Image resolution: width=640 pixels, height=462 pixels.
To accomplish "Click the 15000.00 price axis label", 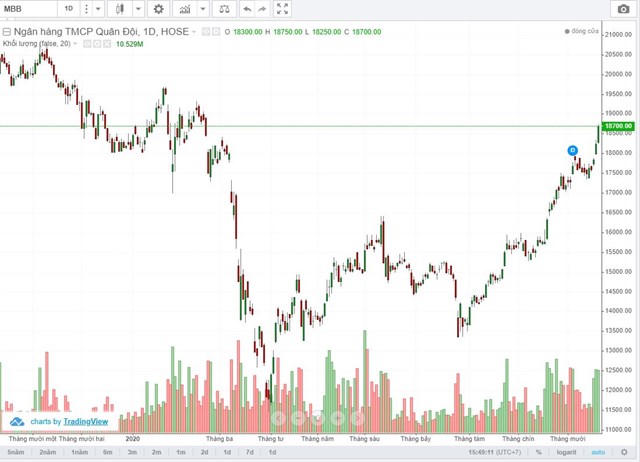I will [x=618, y=271].
